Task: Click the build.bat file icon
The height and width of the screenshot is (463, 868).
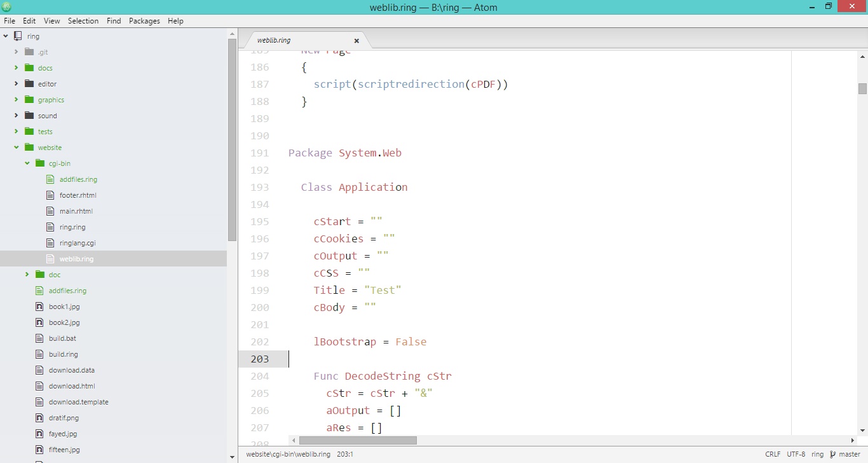Action: coord(39,338)
